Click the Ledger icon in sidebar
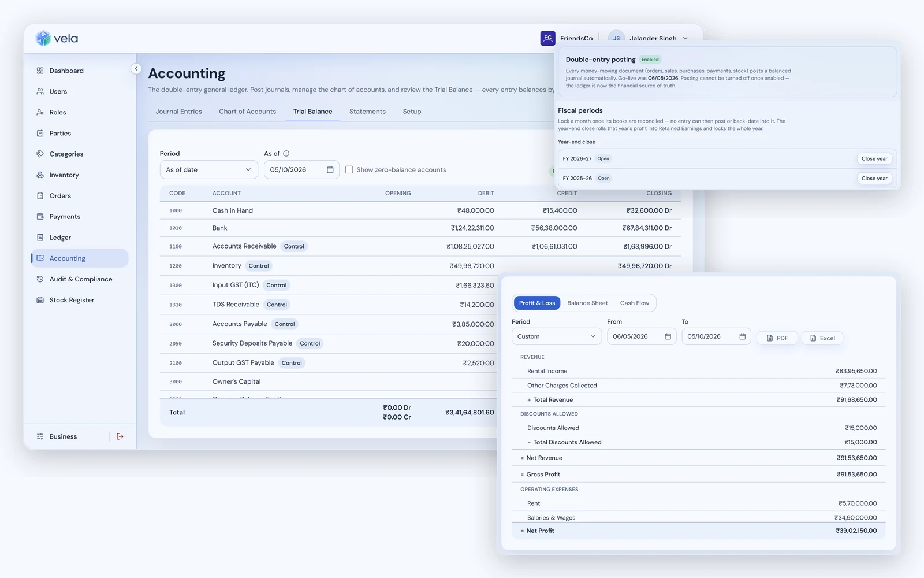Screen dimensions: 924x578 40,237
